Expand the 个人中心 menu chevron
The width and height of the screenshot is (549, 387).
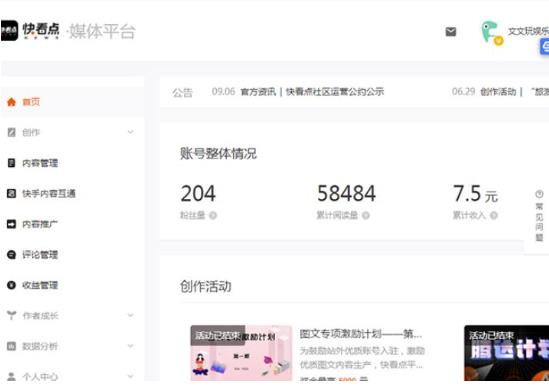[131, 376]
